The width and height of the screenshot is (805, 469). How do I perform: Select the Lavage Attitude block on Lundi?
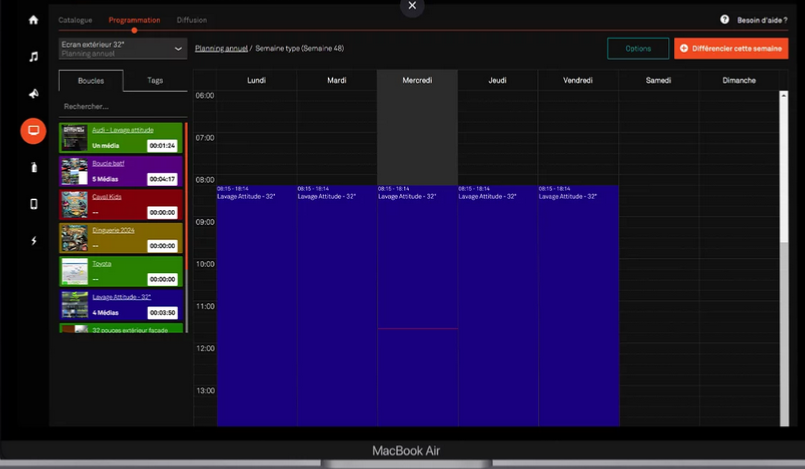coord(256,300)
